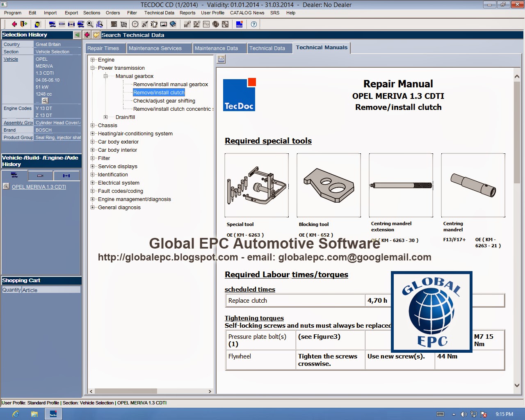Screen dimensions: 525x420
Task: Select Check/adjust gear shifting tree item
Action: (164, 101)
